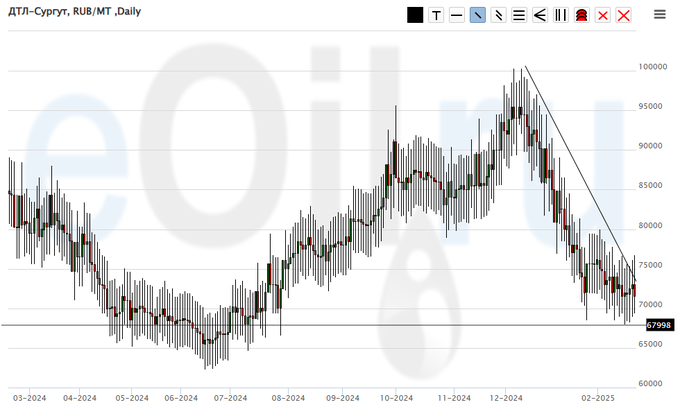Toggle the active trend line tool

tap(478, 15)
